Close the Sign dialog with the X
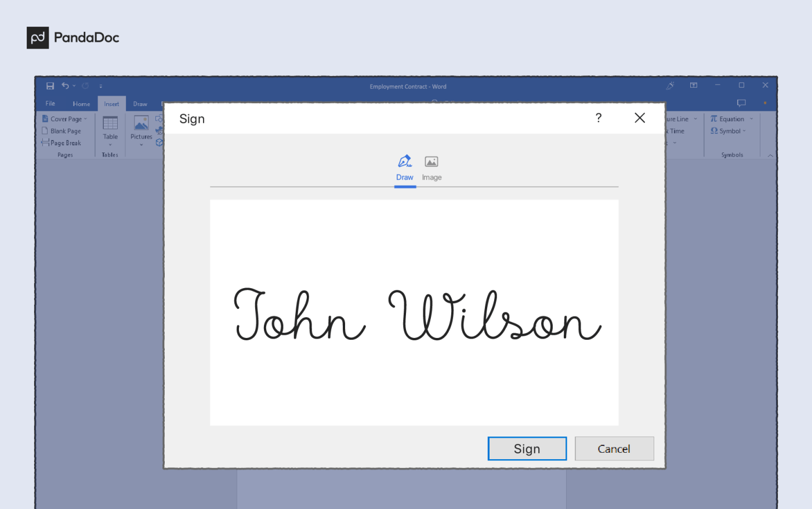Screen dimensions: 812x509 coord(640,118)
